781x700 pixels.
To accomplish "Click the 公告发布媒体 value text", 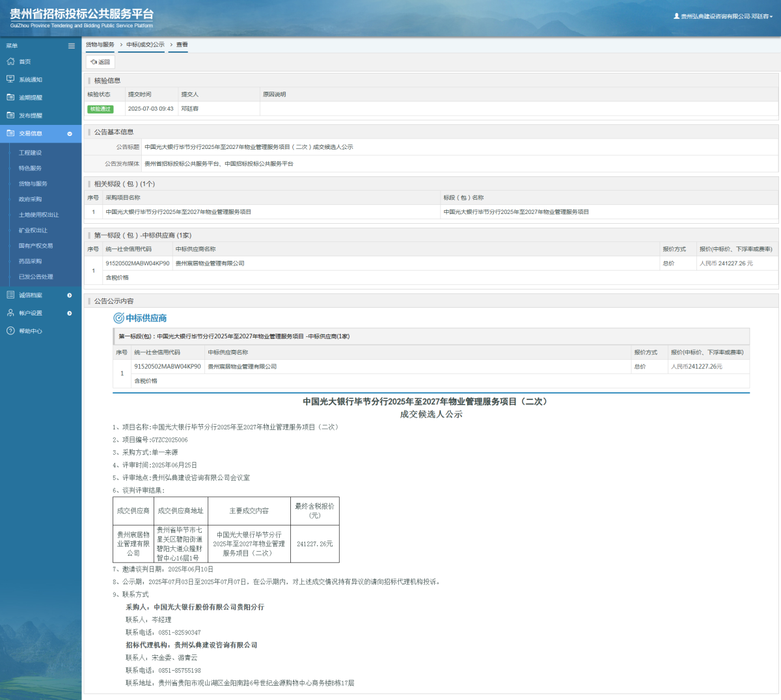I will pos(219,164).
